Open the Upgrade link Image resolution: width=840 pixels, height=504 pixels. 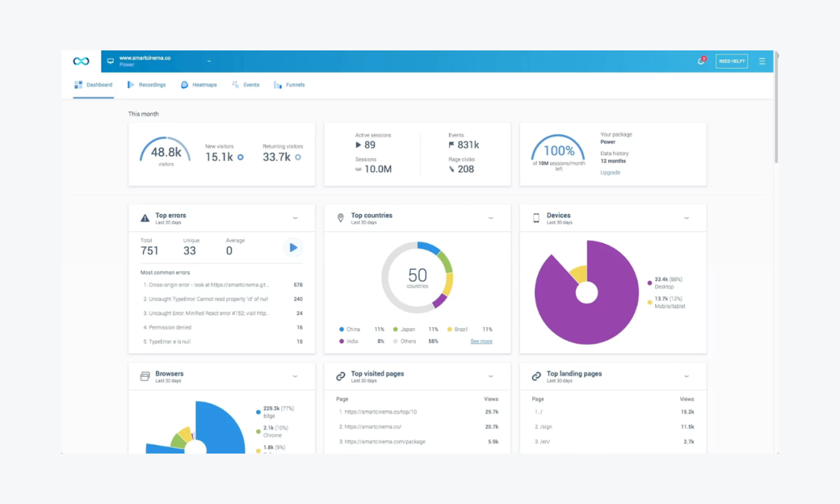610,172
